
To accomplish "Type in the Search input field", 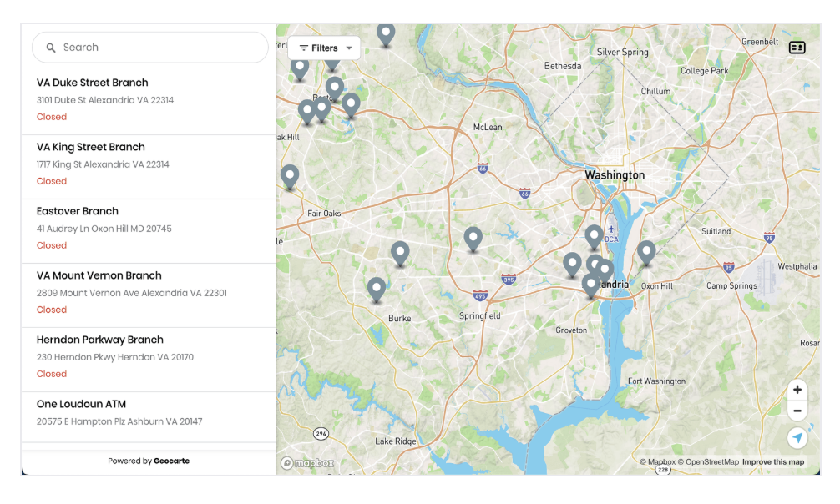I will point(159,48).
